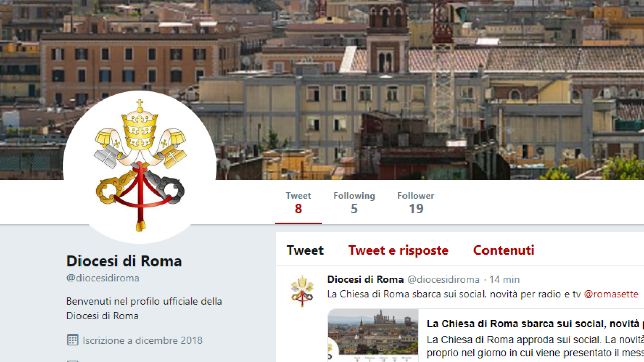Open the Tweet count tab showing 8
This screenshot has width=644, height=362.
(x=298, y=202)
